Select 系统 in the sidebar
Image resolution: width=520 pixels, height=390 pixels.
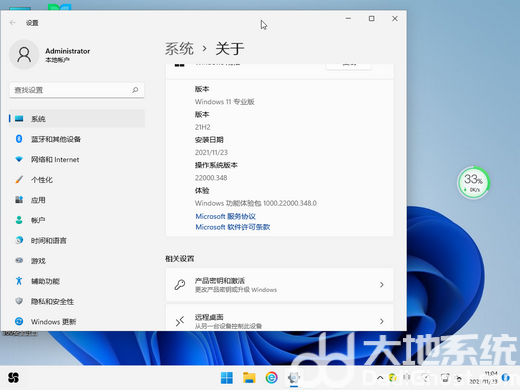77,119
